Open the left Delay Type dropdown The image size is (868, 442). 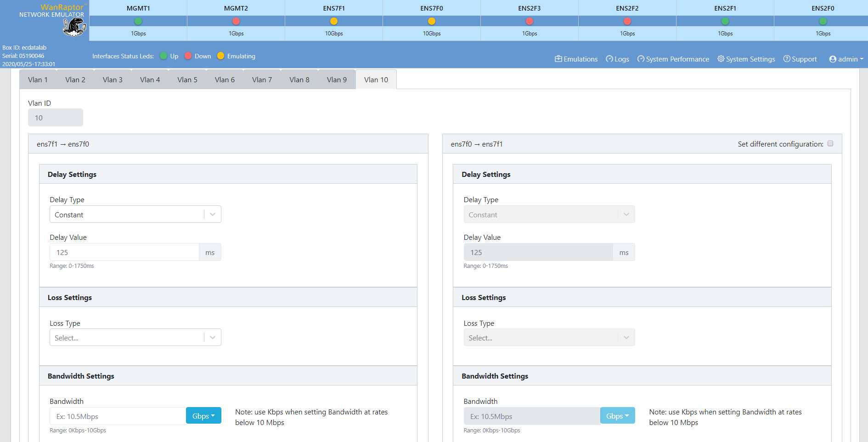[x=135, y=215]
